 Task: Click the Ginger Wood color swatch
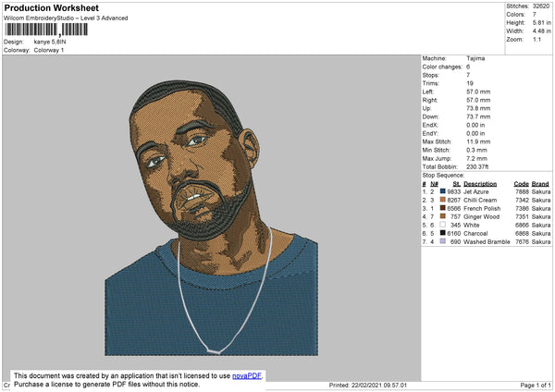pos(442,216)
